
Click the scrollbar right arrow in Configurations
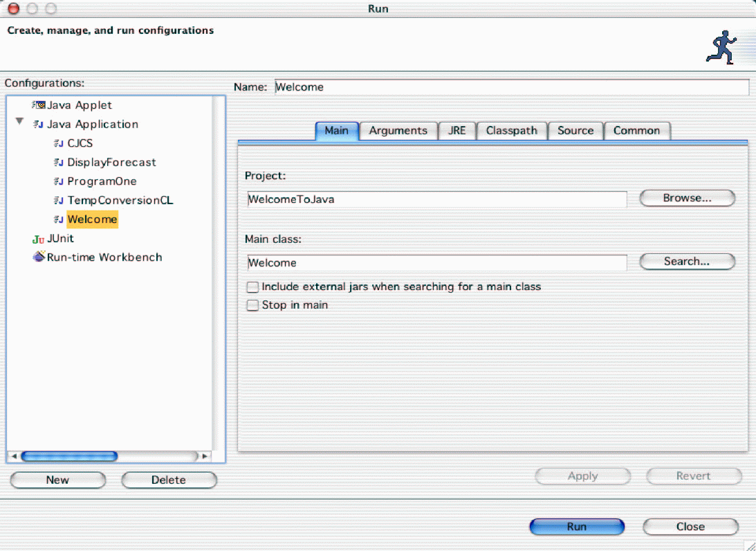click(x=205, y=456)
